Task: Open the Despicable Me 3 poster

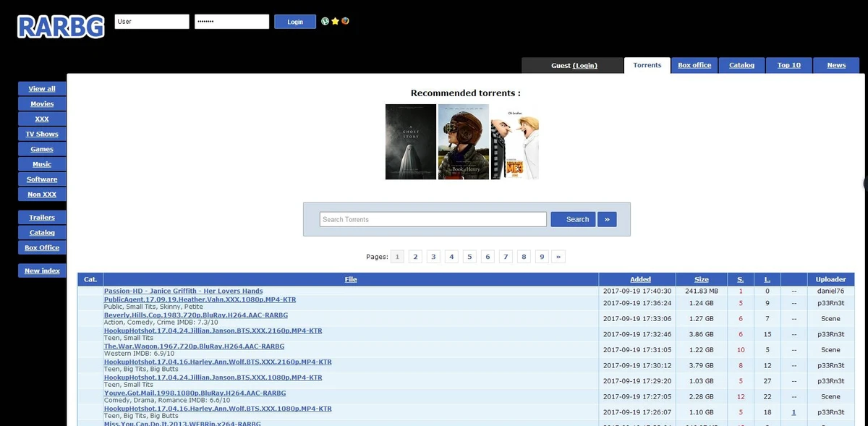Action: pos(515,142)
